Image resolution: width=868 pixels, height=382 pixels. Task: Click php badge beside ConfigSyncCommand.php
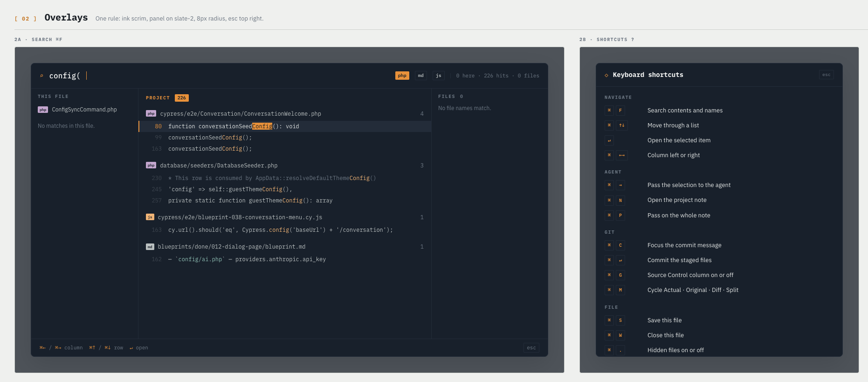[43, 110]
